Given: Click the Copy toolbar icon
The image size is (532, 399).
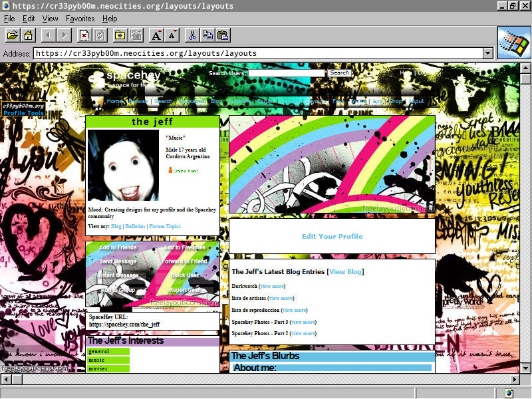Looking at the screenshot, I should pos(207,35).
